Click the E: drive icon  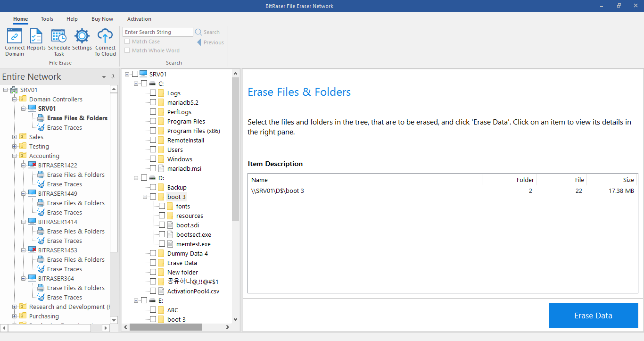[x=152, y=300]
